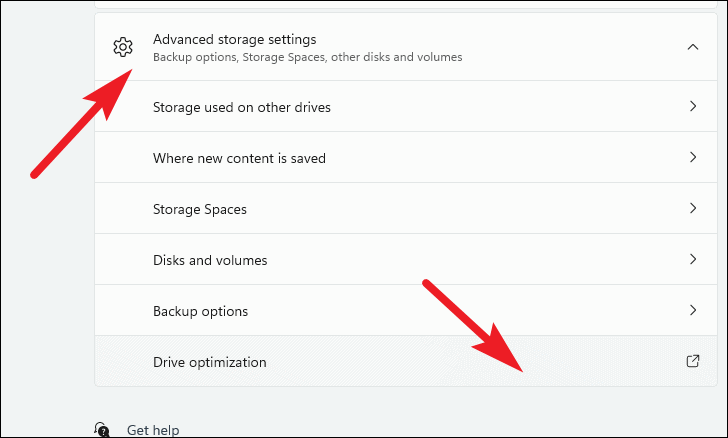Open the Backup options page
This screenshot has width=728, height=438.
[x=406, y=310]
